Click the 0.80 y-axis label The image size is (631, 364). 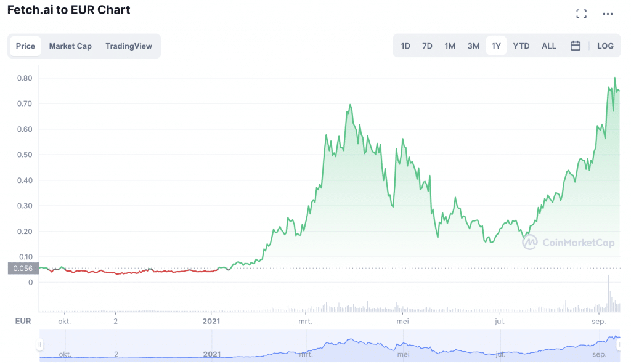coord(25,78)
